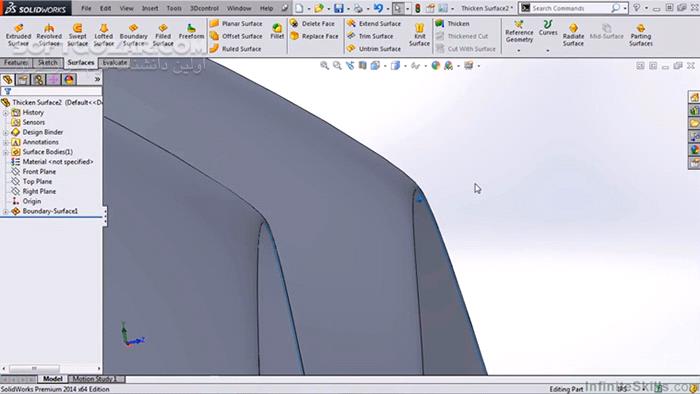Open the Window menu

tap(239, 8)
